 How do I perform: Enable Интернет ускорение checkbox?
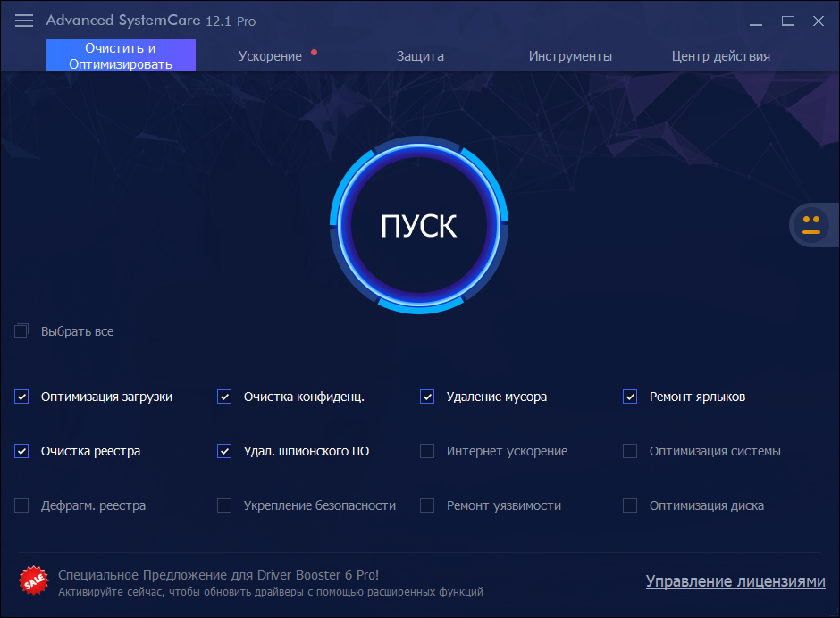pyautogui.click(x=427, y=451)
